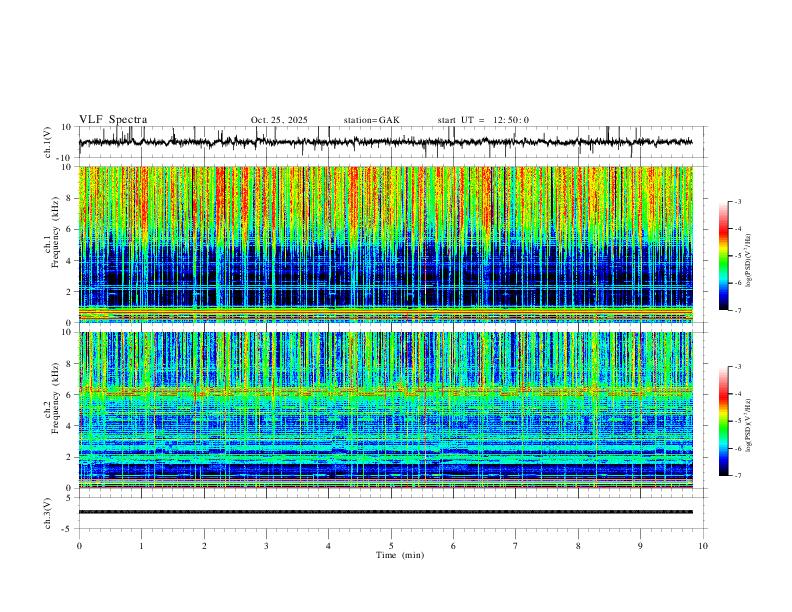This screenshot has height=612, width=792.
Task: Click tick label "4" on the Time axis
Action: (x=328, y=546)
